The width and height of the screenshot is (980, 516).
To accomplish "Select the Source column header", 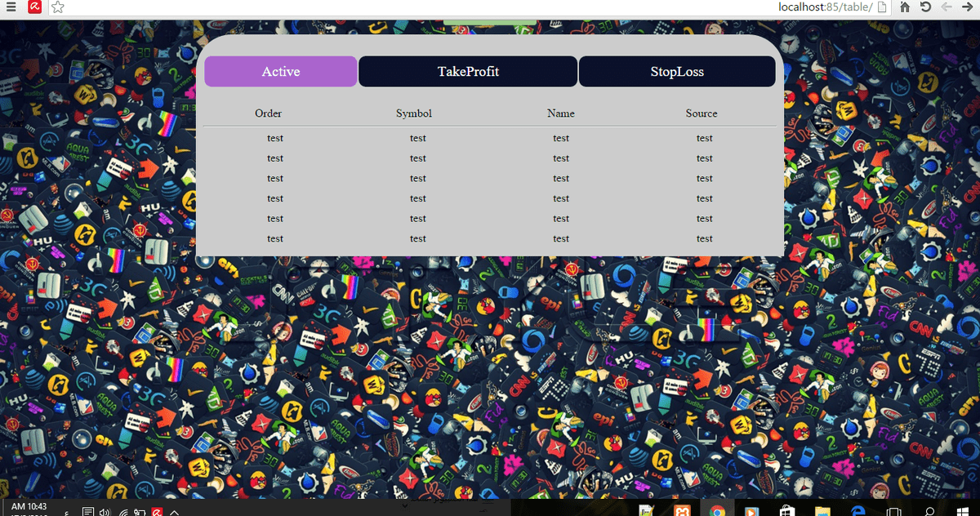I will tap(702, 113).
